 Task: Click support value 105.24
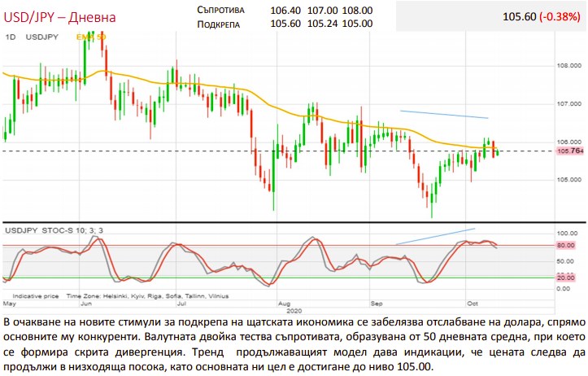click(323, 24)
